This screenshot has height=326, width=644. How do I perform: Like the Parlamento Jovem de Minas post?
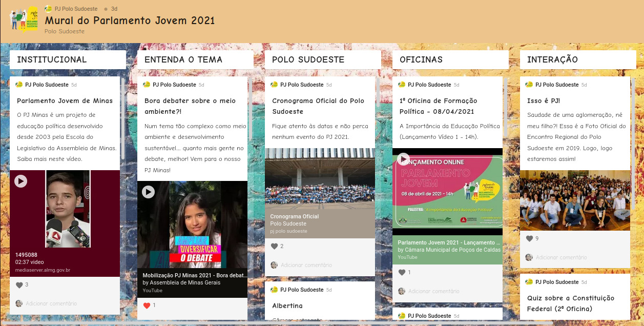tap(19, 285)
